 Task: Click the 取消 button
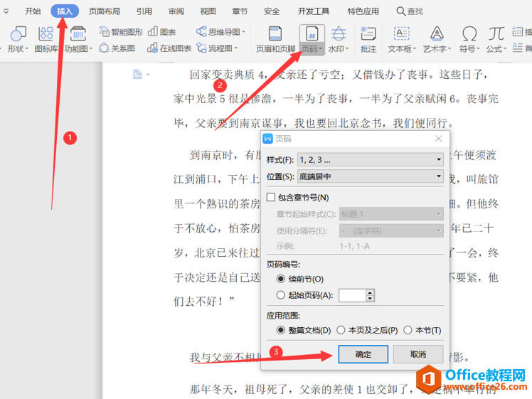pyautogui.click(x=418, y=354)
